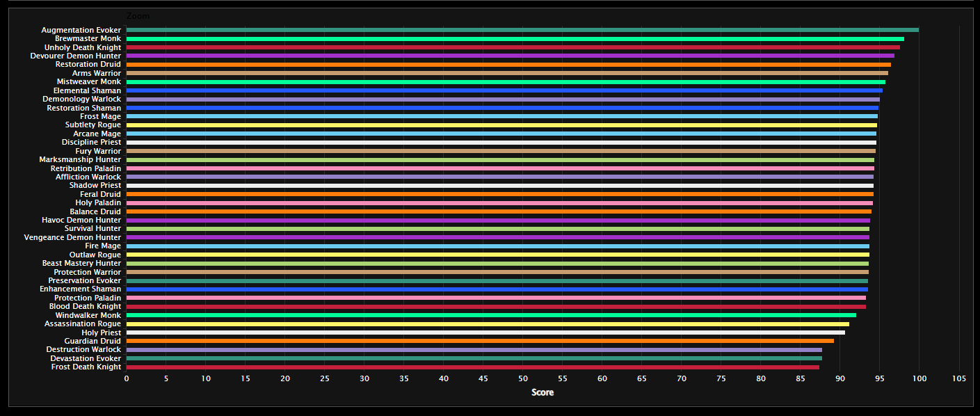
Task: Select the Holy Priest label
Action: pos(102,333)
